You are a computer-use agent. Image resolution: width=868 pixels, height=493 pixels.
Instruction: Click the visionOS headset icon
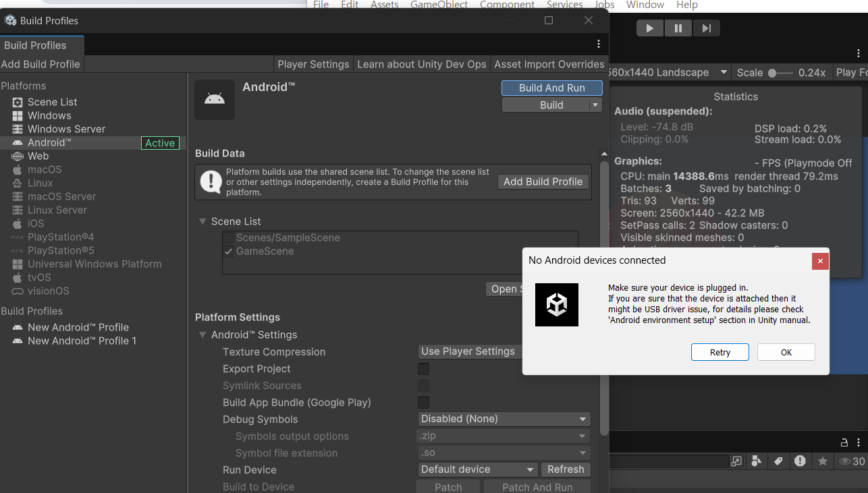click(17, 291)
